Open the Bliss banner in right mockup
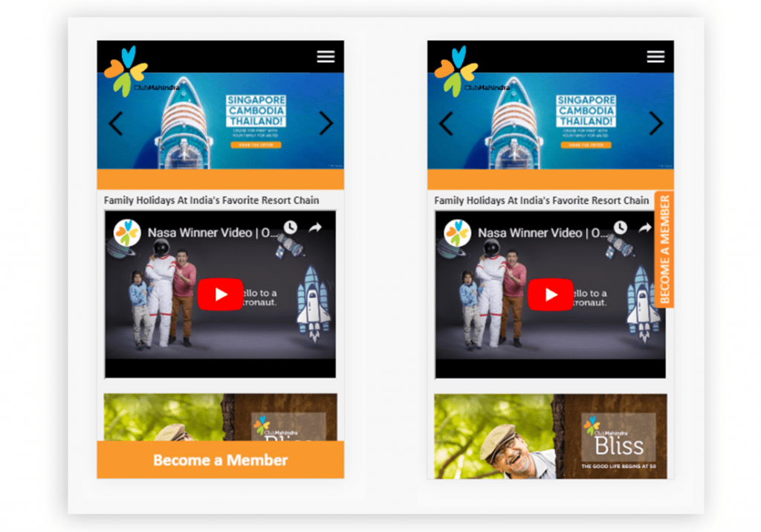Viewport: 761px width, 532px height. click(550, 437)
